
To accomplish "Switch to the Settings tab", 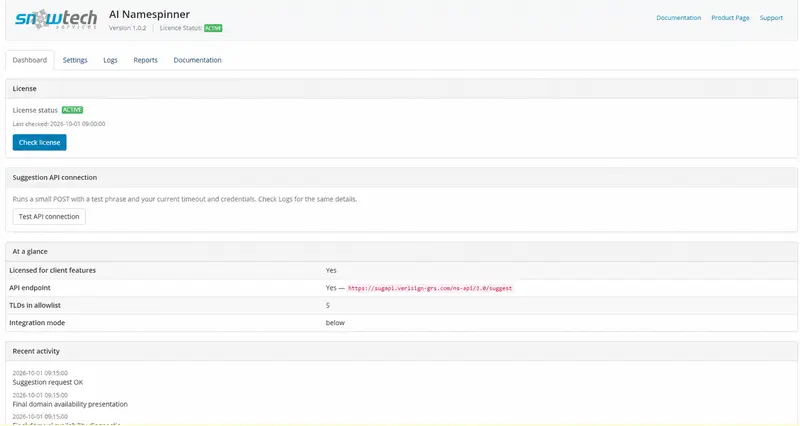I will pyautogui.click(x=75, y=60).
